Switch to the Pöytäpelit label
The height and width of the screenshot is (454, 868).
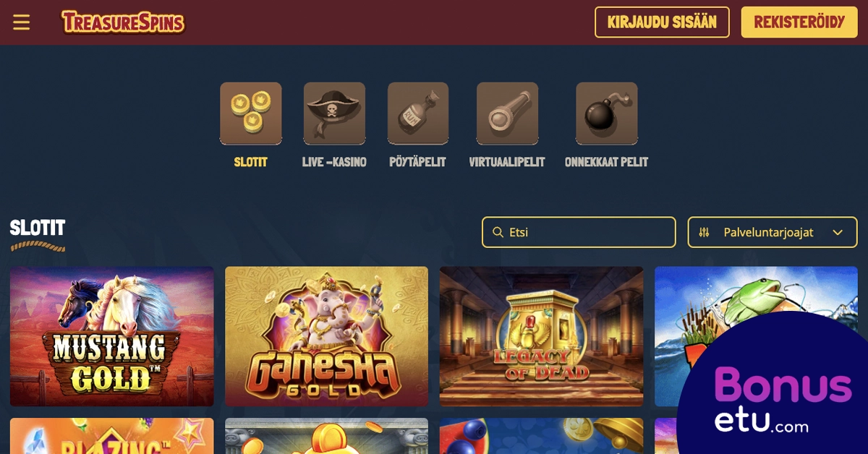[418, 162]
